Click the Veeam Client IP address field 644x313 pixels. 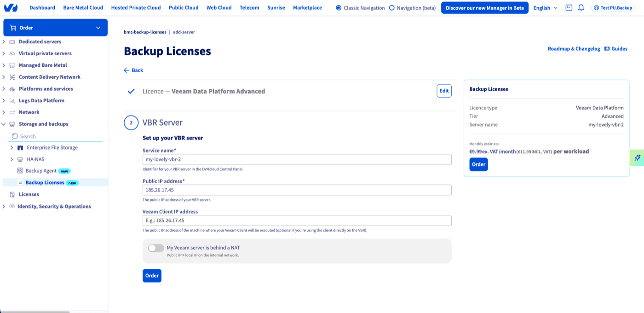[x=297, y=220]
